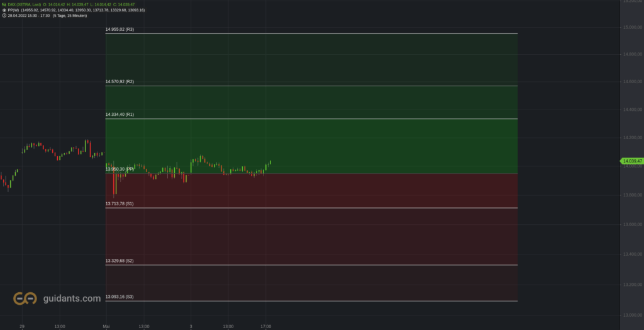Click the Mai label on the time axis
This screenshot has height=330, width=644.
pyautogui.click(x=106, y=327)
